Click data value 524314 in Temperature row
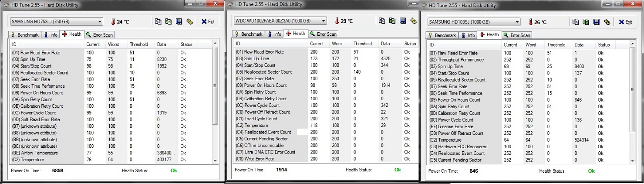 coord(582,140)
